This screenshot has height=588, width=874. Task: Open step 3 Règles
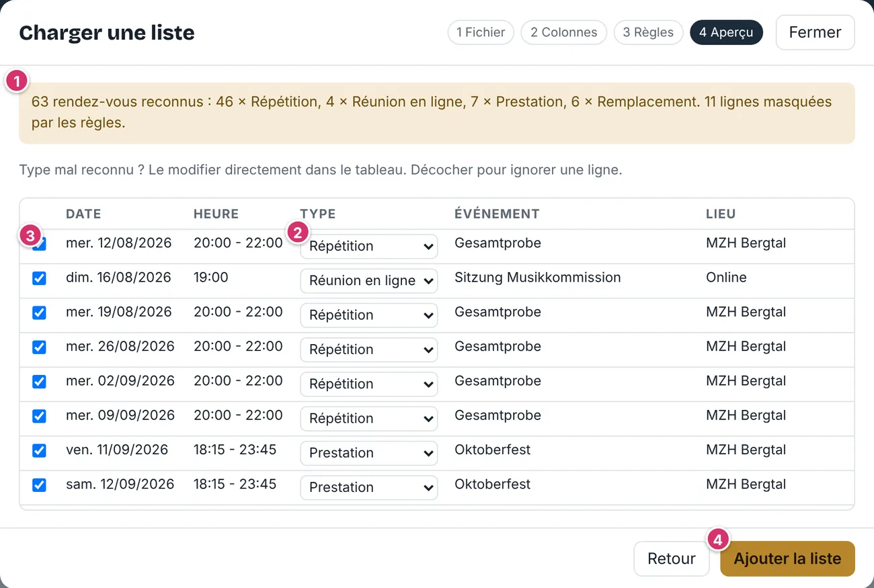click(x=648, y=32)
